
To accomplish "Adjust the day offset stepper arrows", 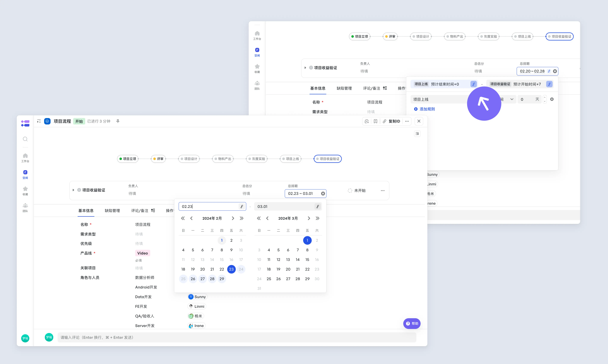I will [x=545, y=99].
